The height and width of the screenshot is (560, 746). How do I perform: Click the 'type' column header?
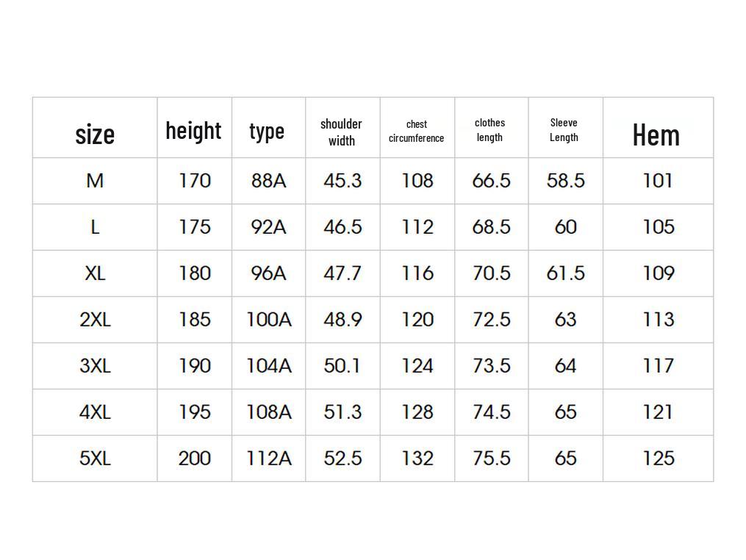point(267,132)
